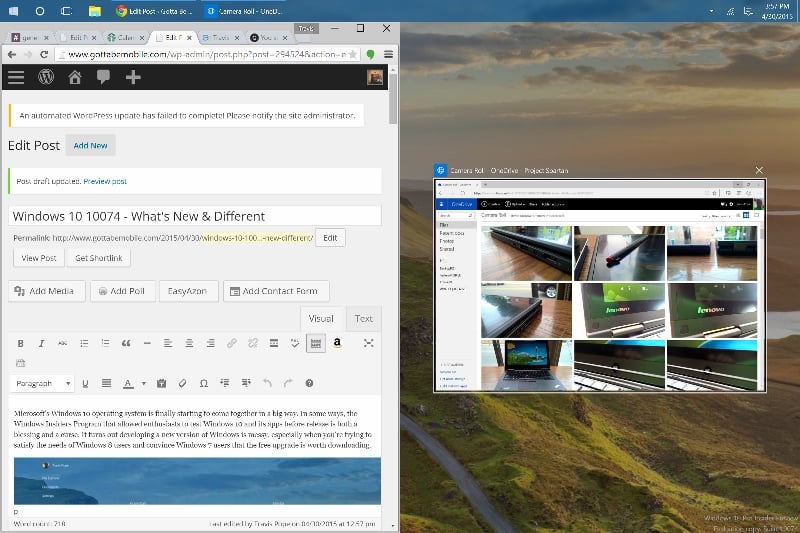The height and width of the screenshot is (533, 800).
Task: Select the Camera Roll OneDrive window thumbnail
Action: 600,286
